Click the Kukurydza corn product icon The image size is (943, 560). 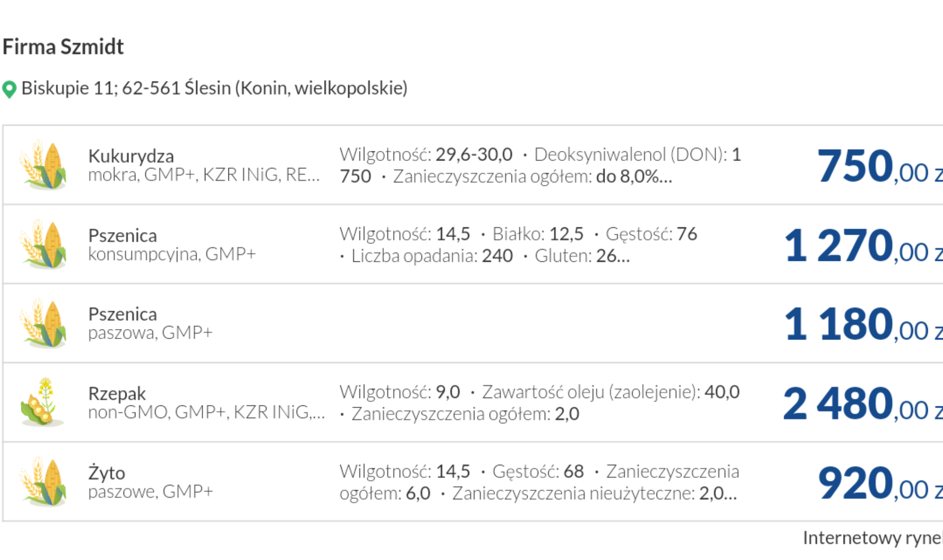point(43,165)
